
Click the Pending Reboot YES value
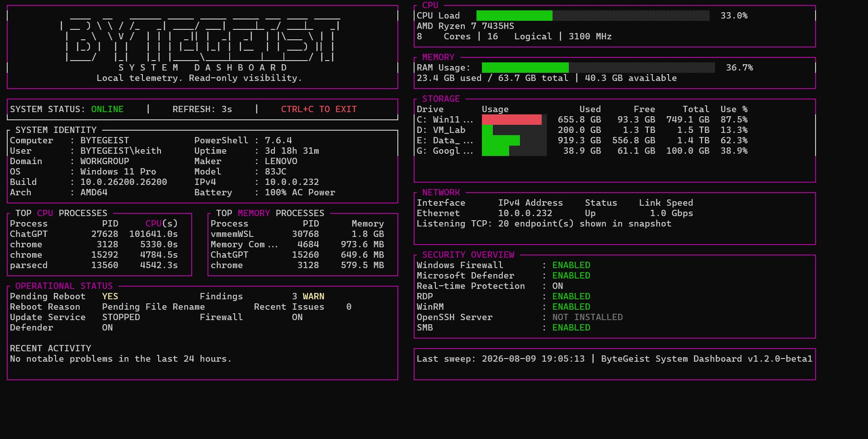click(x=110, y=296)
